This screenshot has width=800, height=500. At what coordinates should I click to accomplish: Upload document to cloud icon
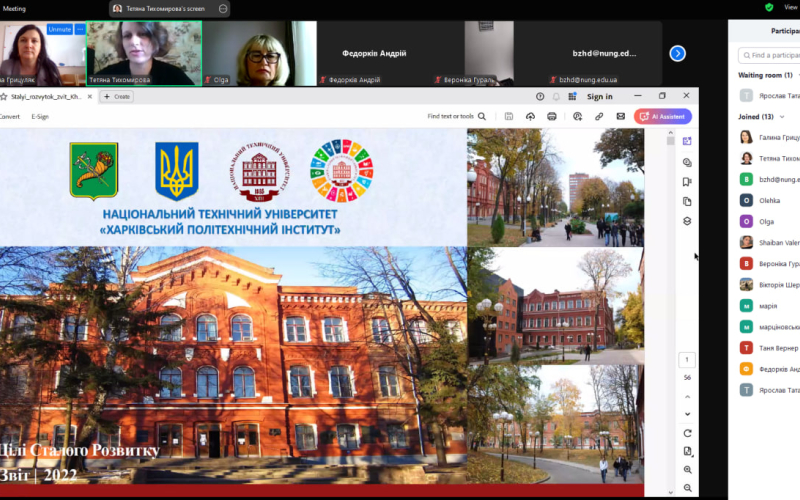pos(530,116)
